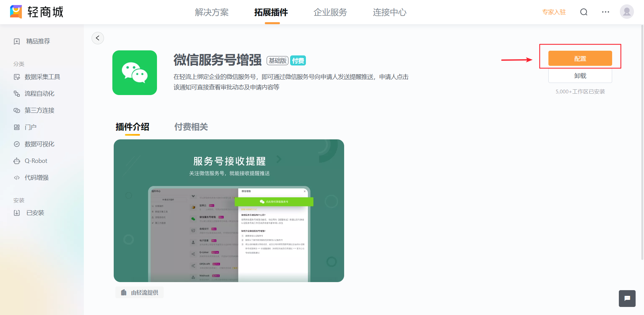
Task: Open the three-dot more menu
Action: coord(605,12)
